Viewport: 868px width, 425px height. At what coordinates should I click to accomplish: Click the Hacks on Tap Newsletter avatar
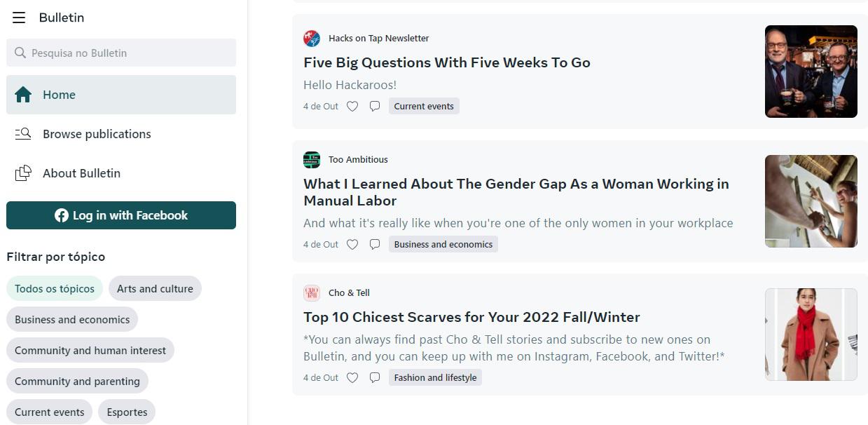coord(312,39)
